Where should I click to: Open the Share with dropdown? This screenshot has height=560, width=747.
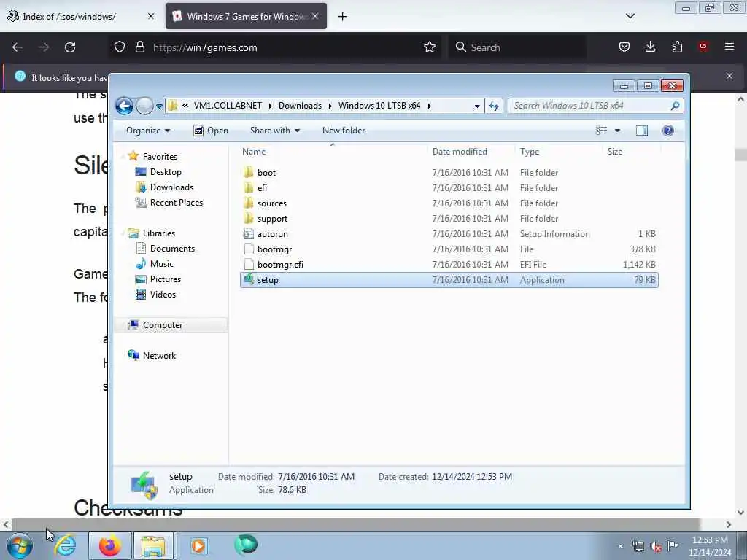[x=275, y=131]
